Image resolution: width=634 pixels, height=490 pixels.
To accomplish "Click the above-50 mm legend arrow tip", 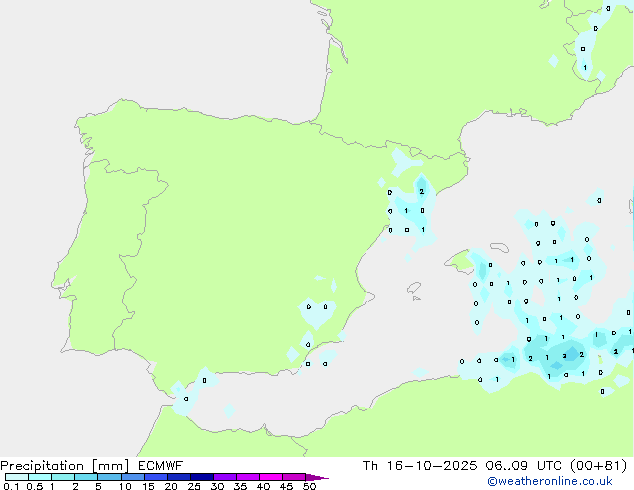I will tap(317, 477).
